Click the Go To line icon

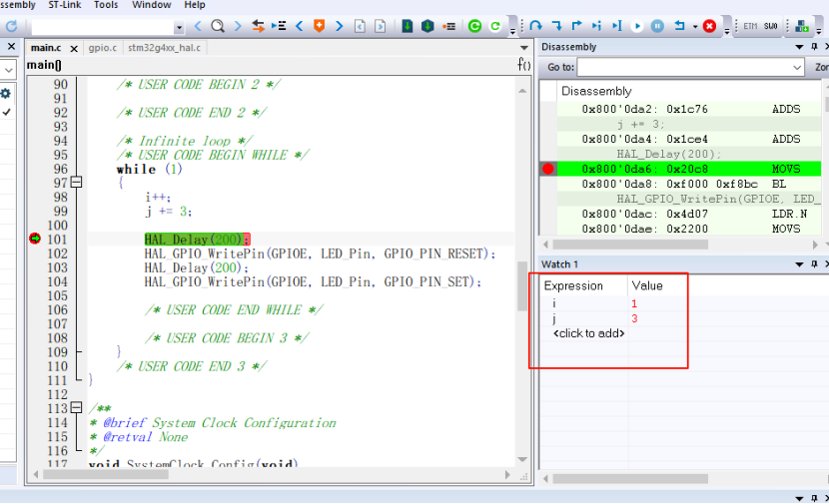pos(279,26)
